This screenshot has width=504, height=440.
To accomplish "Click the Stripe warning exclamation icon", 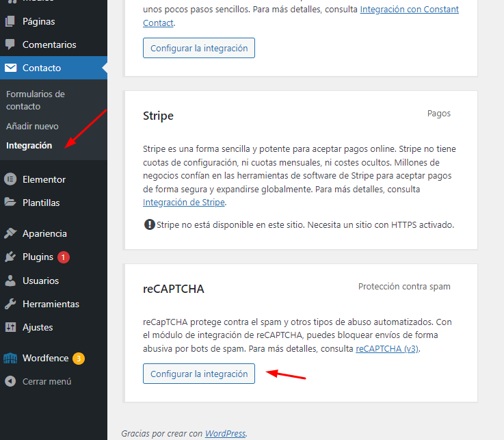I will point(150,224).
